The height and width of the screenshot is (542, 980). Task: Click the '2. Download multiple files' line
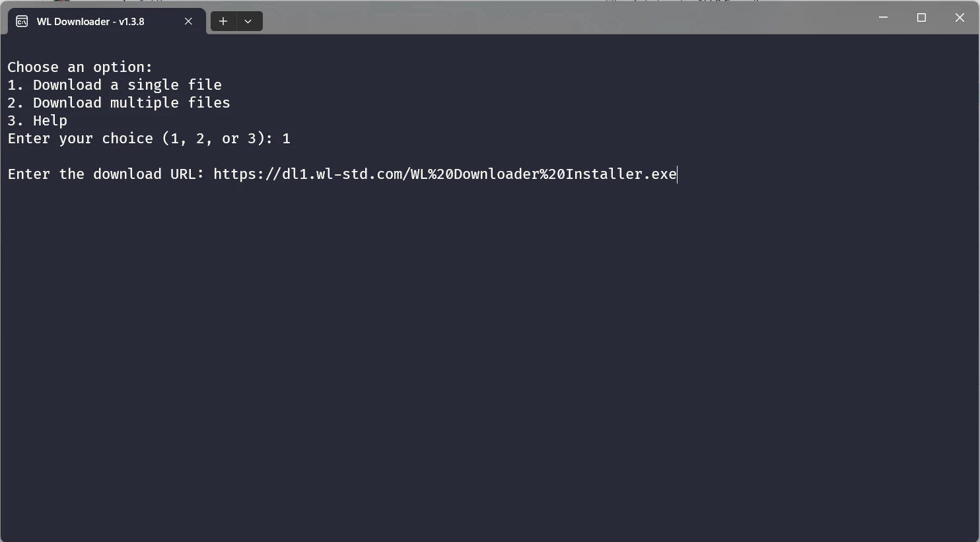119,103
